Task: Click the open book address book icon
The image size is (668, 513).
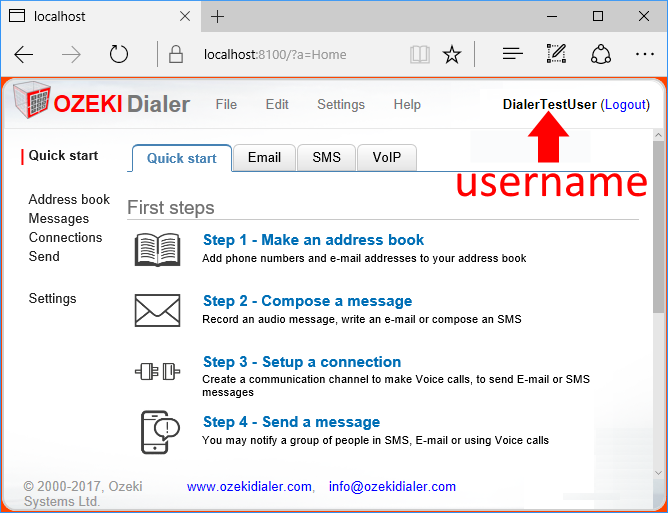Action: pos(157,249)
